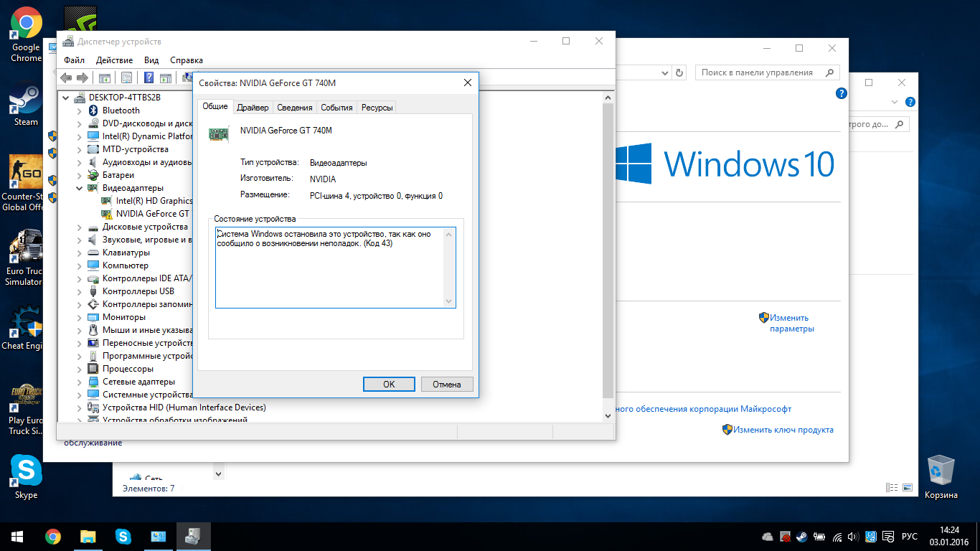
Task: Collapse the Видеоадаптеры tree node
Action: coord(79,188)
